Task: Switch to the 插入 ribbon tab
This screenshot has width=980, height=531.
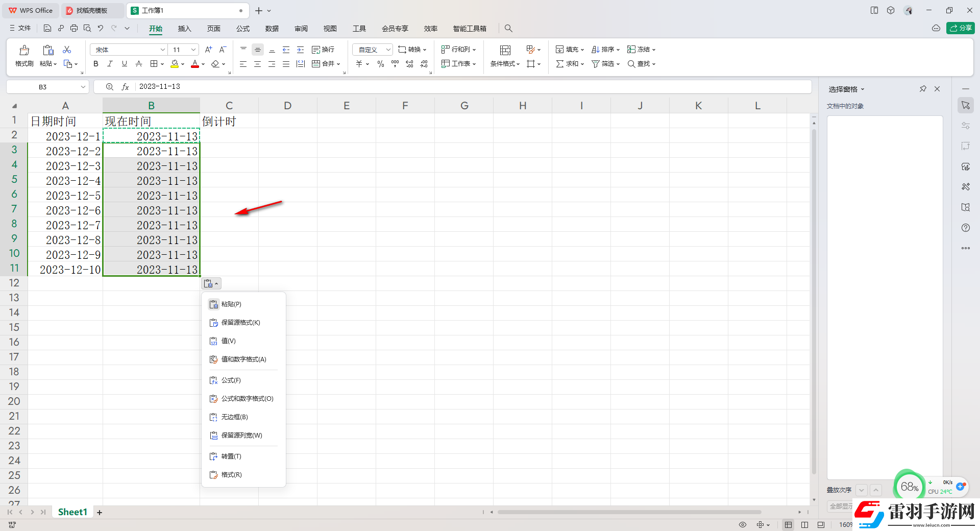Action: [184, 29]
